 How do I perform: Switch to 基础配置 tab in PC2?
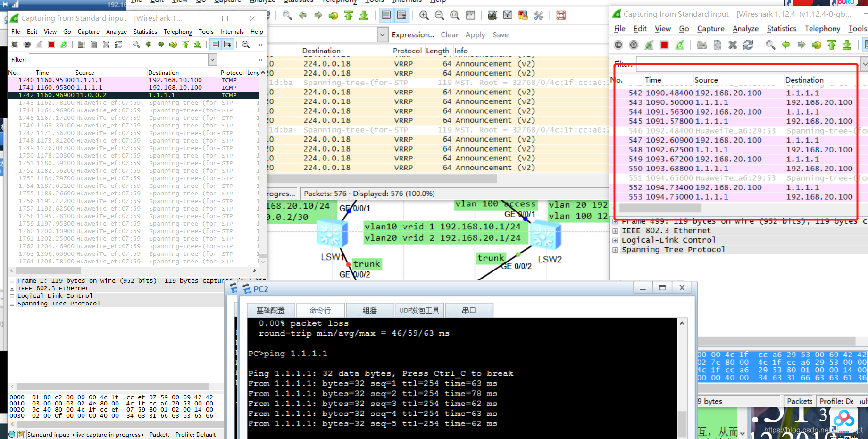pos(271,311)
